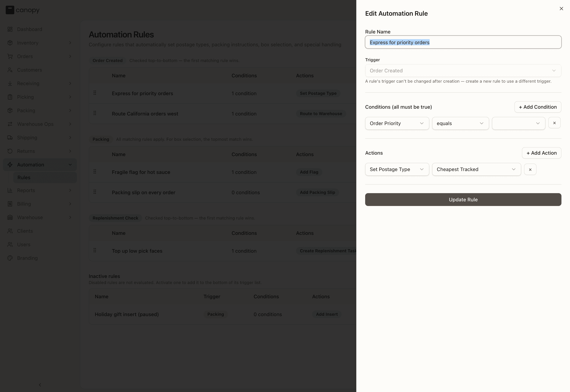The height and width of the screenshot is (392, 570).
Task: Click the Add Insert action badge
Action: (x=327, y=314)
